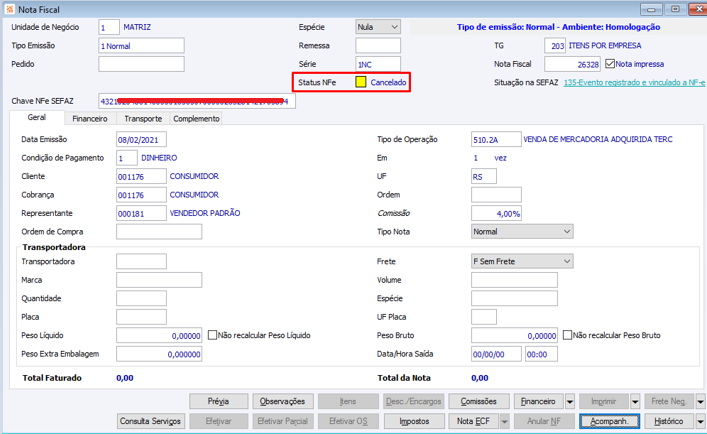Open the Histórico button
The image size is (707, 434).
[668, 421]
